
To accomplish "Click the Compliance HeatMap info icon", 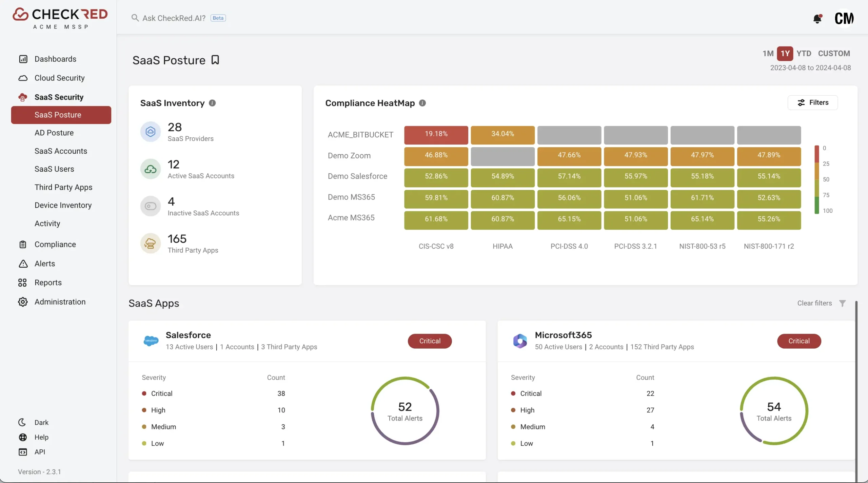I will click(x=422, y=103).
